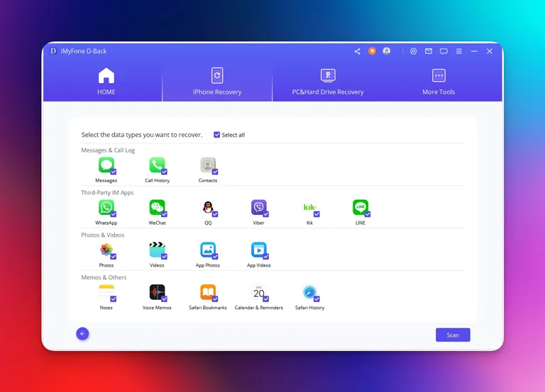Image resolution: width=545 pixels, height=392 pixels.
Task: Click the Safari Bookmarks book icon
Action: (208, 292)
